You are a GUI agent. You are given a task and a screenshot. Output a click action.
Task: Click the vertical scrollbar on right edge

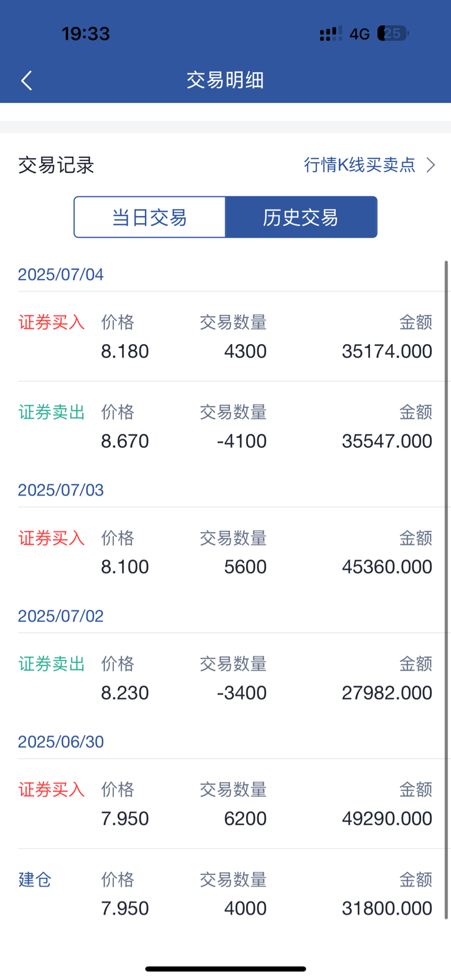tap(446, 590)
